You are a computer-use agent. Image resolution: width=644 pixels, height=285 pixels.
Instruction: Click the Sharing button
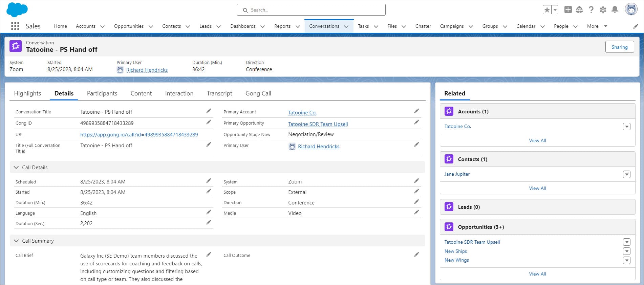[620, 47]
